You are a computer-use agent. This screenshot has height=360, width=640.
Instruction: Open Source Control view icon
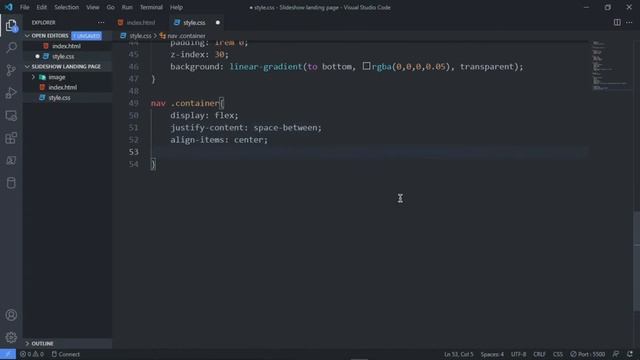tap(11, 70)
